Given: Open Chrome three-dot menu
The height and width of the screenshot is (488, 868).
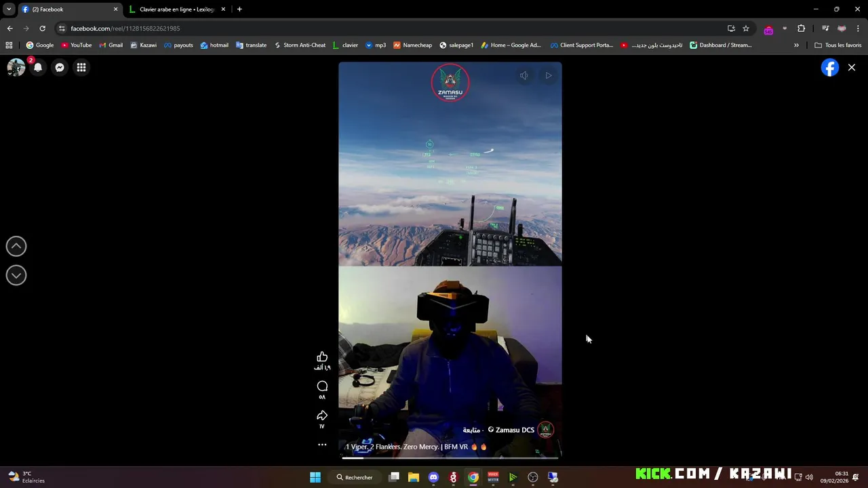Looking at the screenshot, I should (858, 28).
